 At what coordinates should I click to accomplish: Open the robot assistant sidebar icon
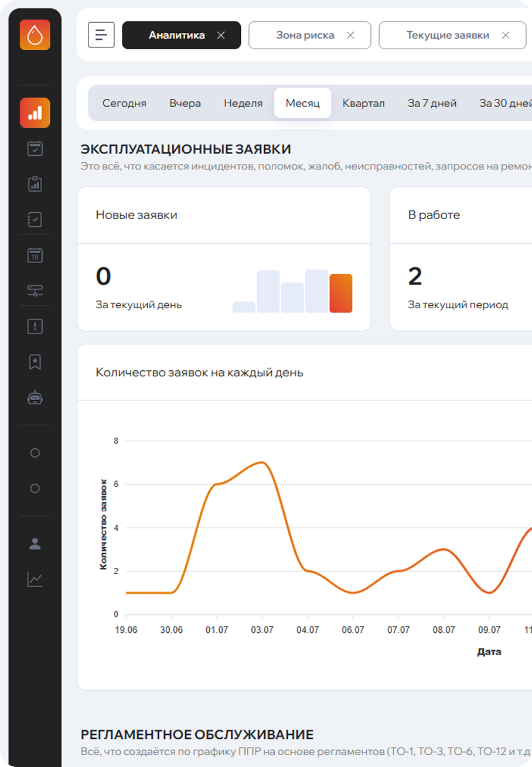click(x=35, y=398)
